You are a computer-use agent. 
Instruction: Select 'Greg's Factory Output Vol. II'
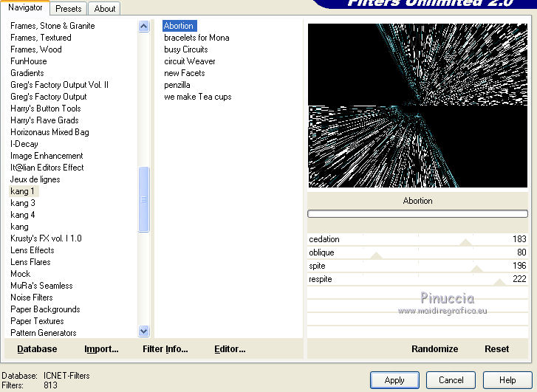click(59, 85)
